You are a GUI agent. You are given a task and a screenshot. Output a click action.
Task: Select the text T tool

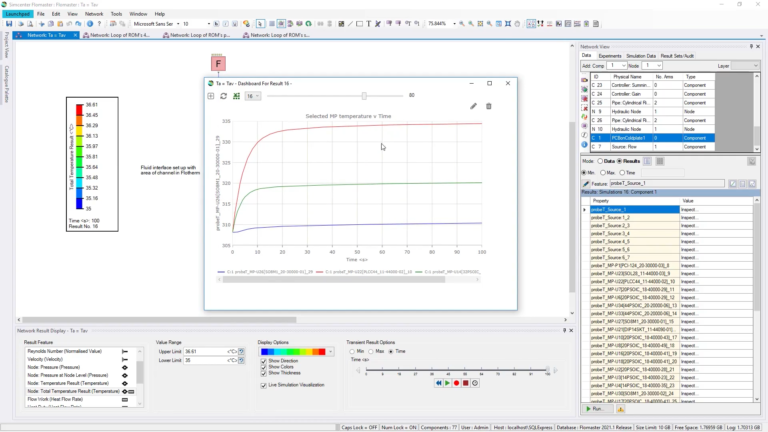pos(369,24)
